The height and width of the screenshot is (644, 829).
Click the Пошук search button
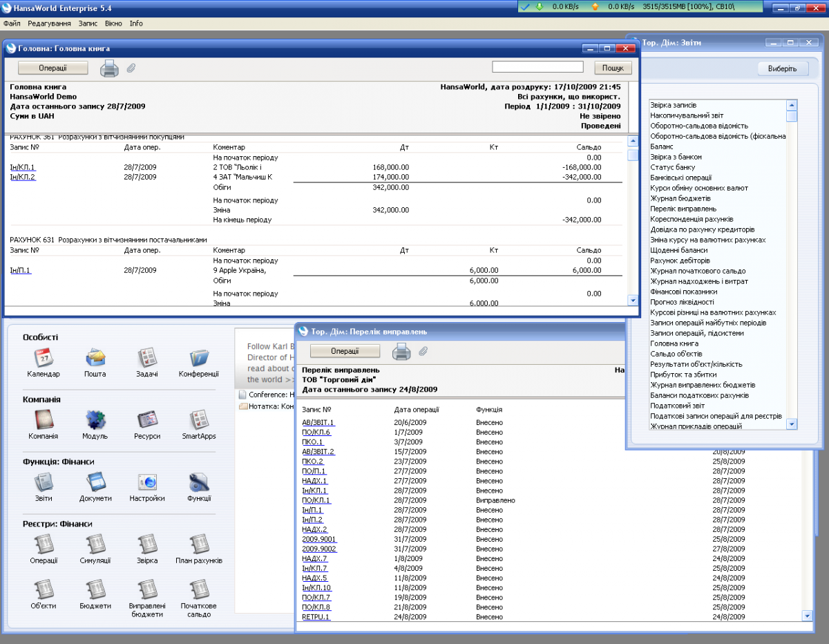click(613, 68)
